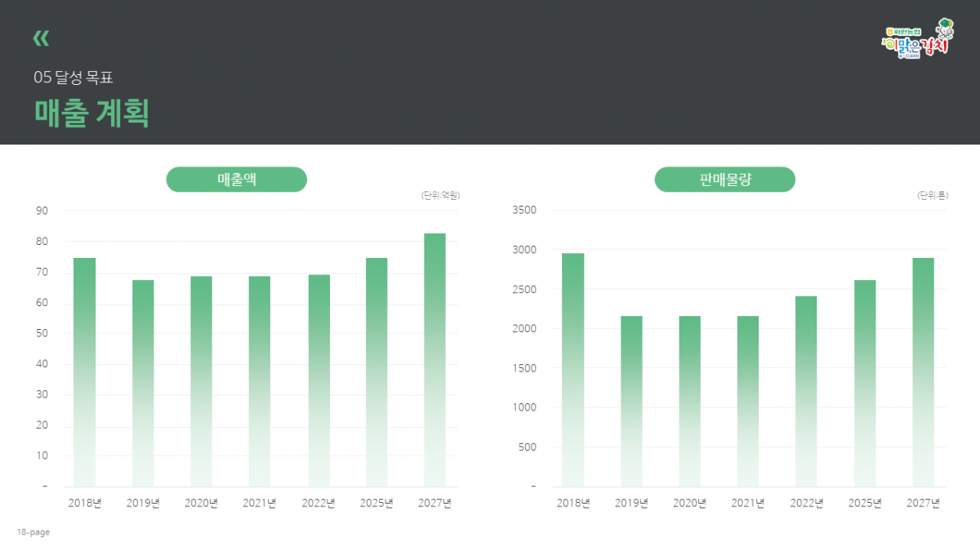
Task: Click the 매출 계획 slide heading
Action: click(x=91, y=113)
